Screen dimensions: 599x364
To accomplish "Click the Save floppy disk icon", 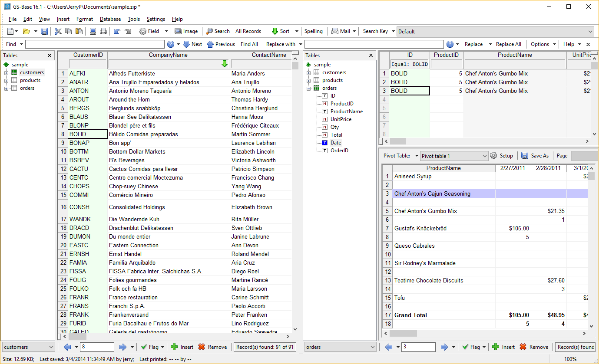I will click(x=44, y=31).
